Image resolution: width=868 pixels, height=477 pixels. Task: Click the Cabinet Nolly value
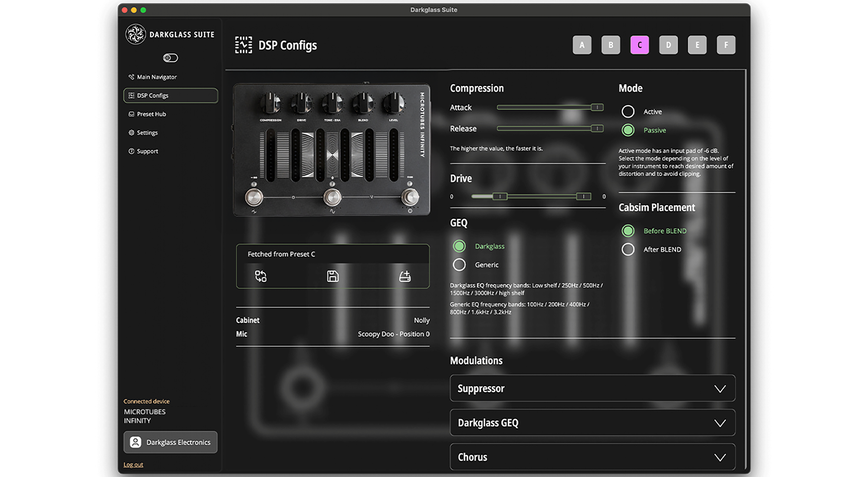(x=421, y=320)
